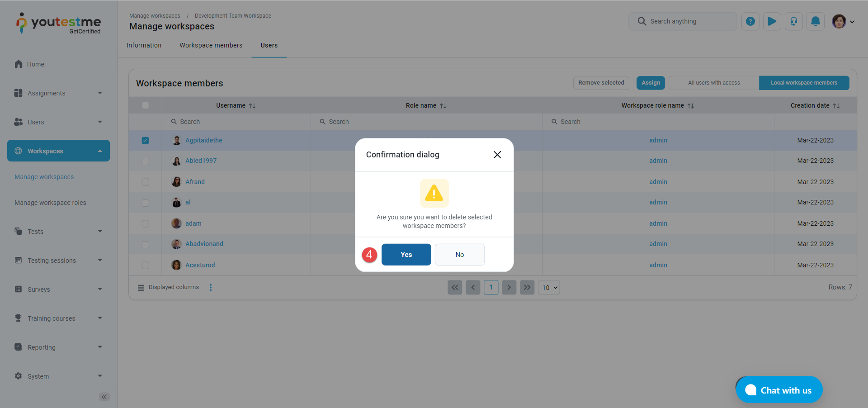
Task: Open the displayed columns three-dot menu
Action: coord(211,287)
